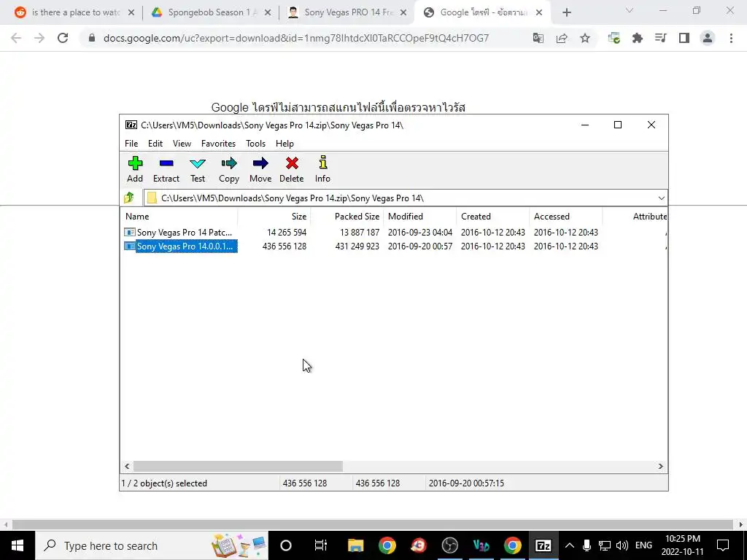Open a new Chrome tab
This screenshot has width=747, height=560.
[x=566, y=13]
